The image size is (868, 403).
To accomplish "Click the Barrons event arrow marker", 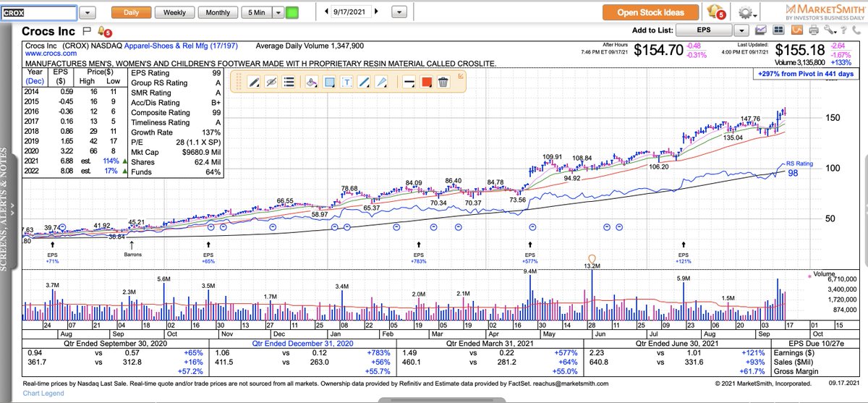I will click(x=132, y=250).
